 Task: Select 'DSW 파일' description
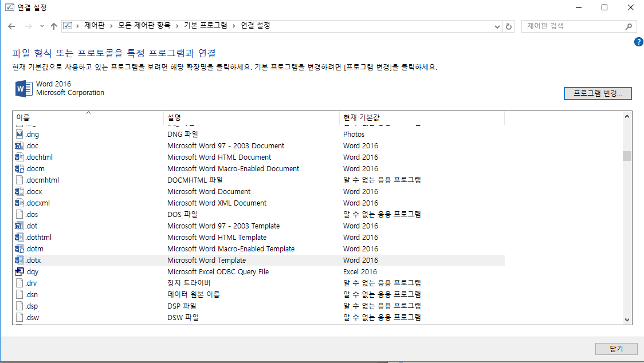coord(183,317)
